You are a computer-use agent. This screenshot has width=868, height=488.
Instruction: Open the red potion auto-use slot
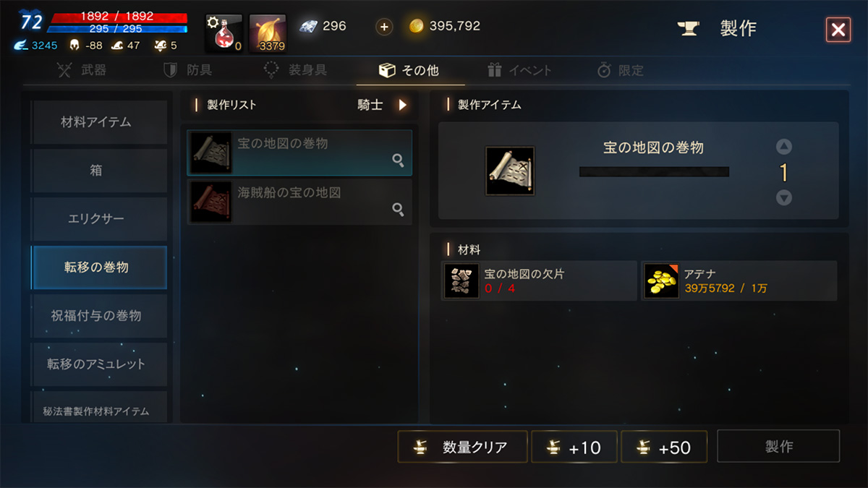[224, 33]
